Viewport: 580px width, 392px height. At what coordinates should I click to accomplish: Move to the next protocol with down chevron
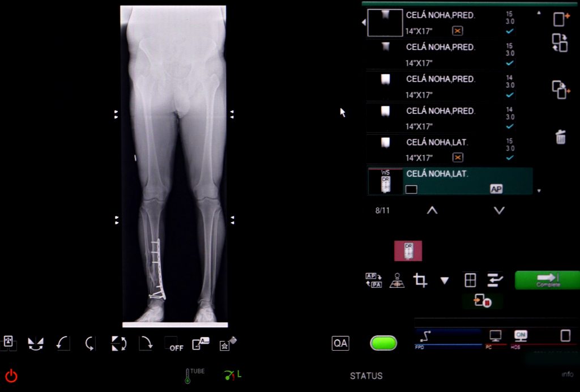click(x=498, y=210)
